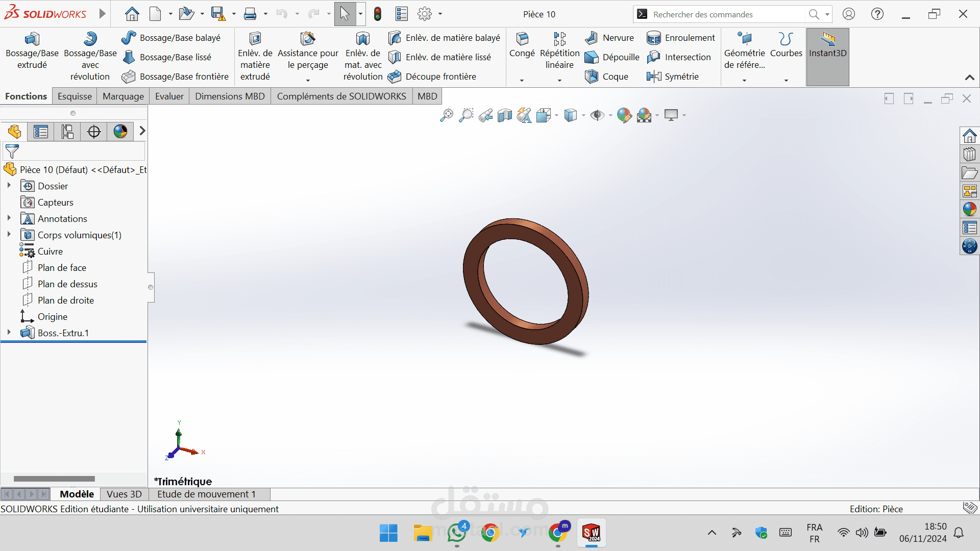Open the section view icon
Screen dimensions: 980x551
[x=505, y=115]
